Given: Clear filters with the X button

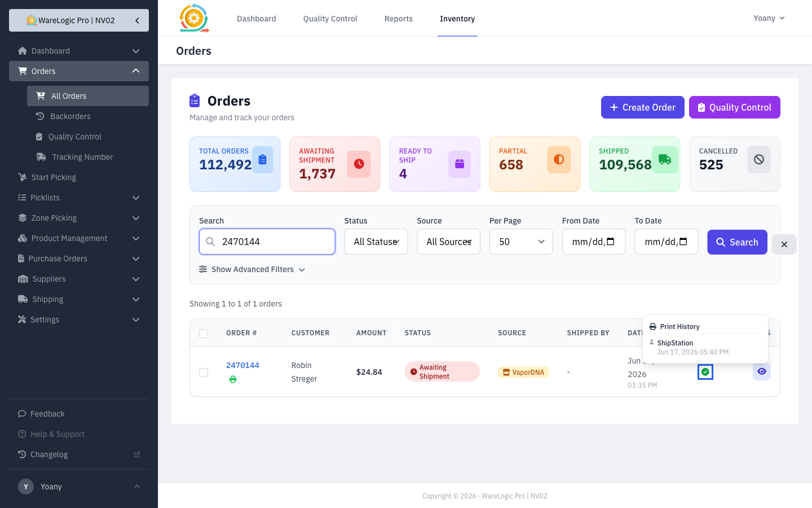Looking at the screenshot, I should coord(784,244).
